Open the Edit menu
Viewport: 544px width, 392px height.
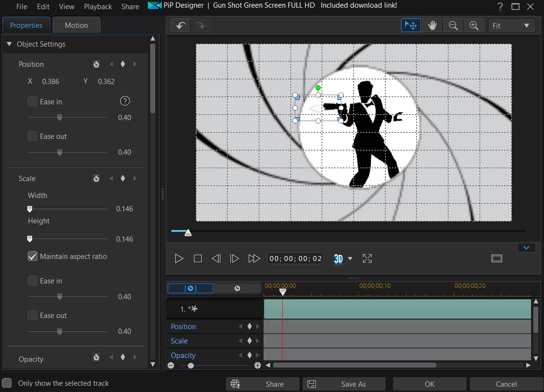point(43,7)
